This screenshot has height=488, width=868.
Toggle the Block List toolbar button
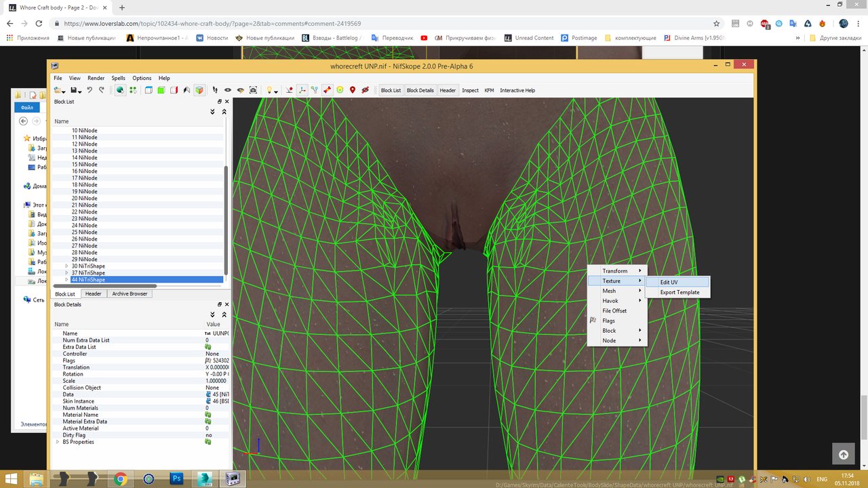(x=391, y=90)
